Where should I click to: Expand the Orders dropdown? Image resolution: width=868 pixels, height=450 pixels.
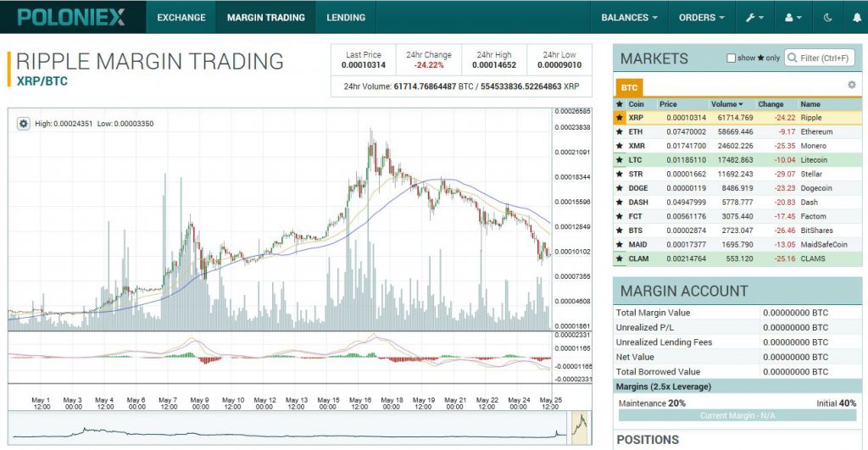pyautogui.click(x=702, y=18)
